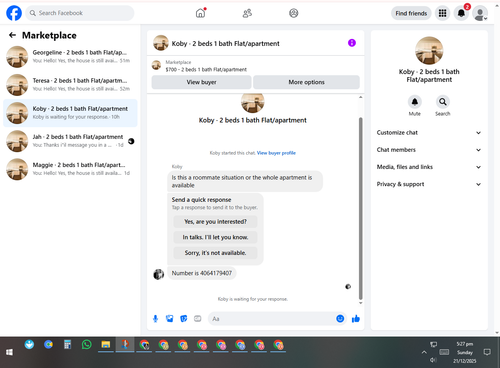Open the $700 listing link in header

(206, 69)
